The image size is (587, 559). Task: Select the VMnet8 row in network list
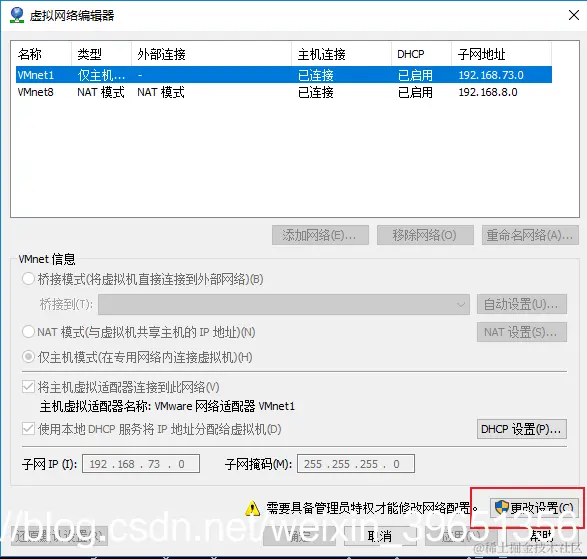click(x=284, y=92)
